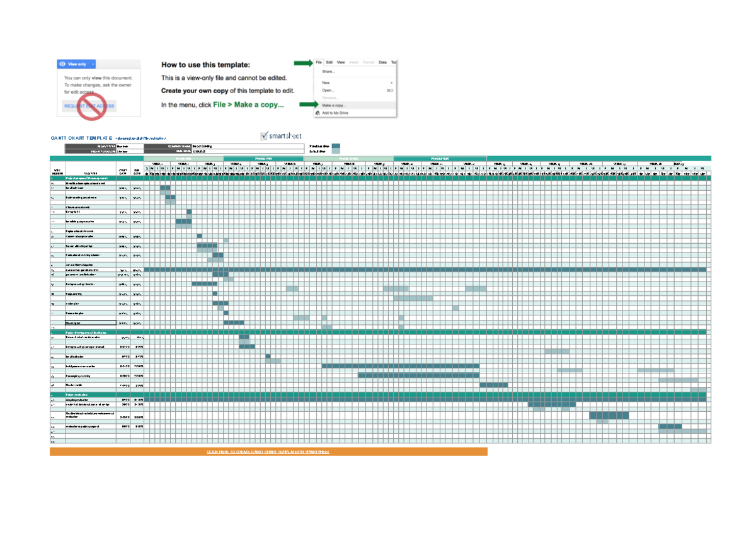Click the REQUEST EDIT ACCESS button
The height and width of the screenshot is (534, 756).
tap(71, 106)
